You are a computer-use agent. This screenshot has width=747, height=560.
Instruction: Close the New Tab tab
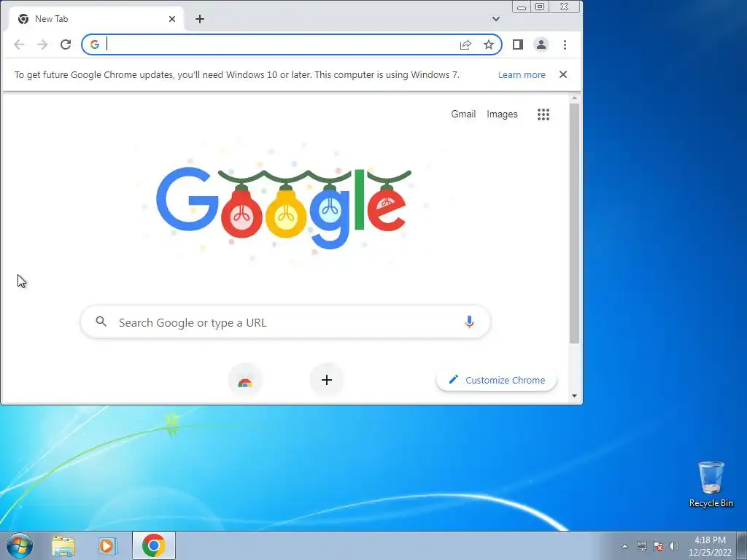(172, 19)
